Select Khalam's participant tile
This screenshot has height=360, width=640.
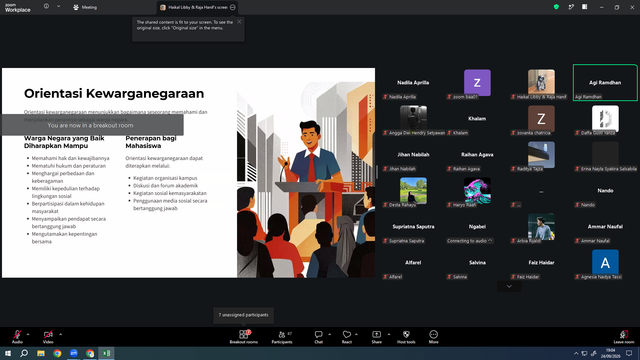click(x=477, y=118)
